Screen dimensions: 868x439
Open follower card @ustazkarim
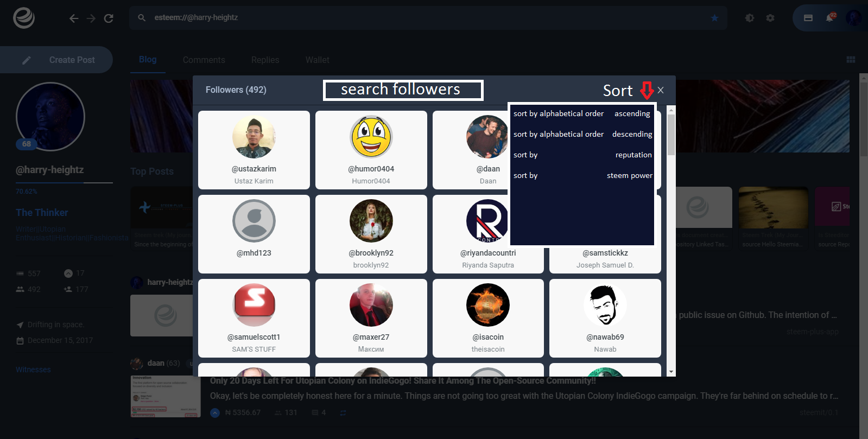click(x=254, y=150)
